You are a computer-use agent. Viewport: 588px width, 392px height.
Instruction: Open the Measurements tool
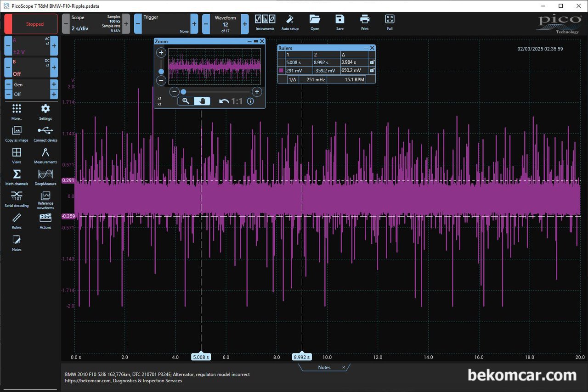click(45, 156)
